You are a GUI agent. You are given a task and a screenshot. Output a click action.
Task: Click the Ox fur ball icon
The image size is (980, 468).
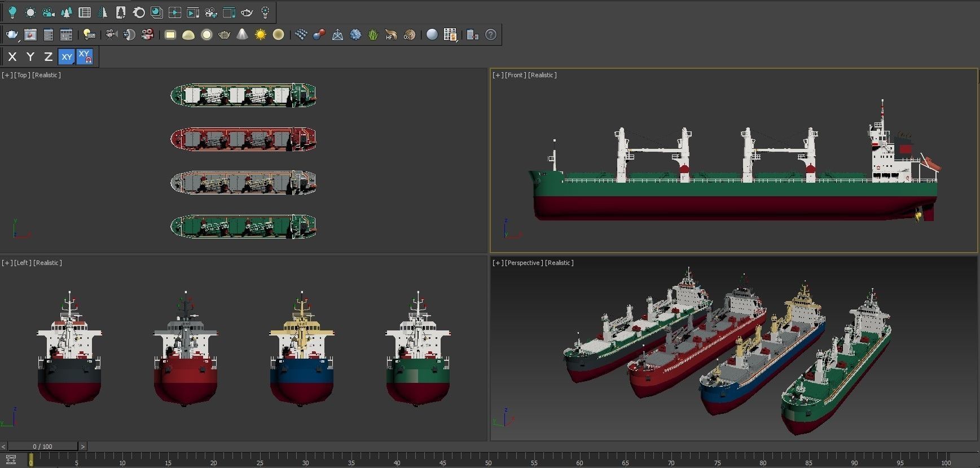[409, 35]
